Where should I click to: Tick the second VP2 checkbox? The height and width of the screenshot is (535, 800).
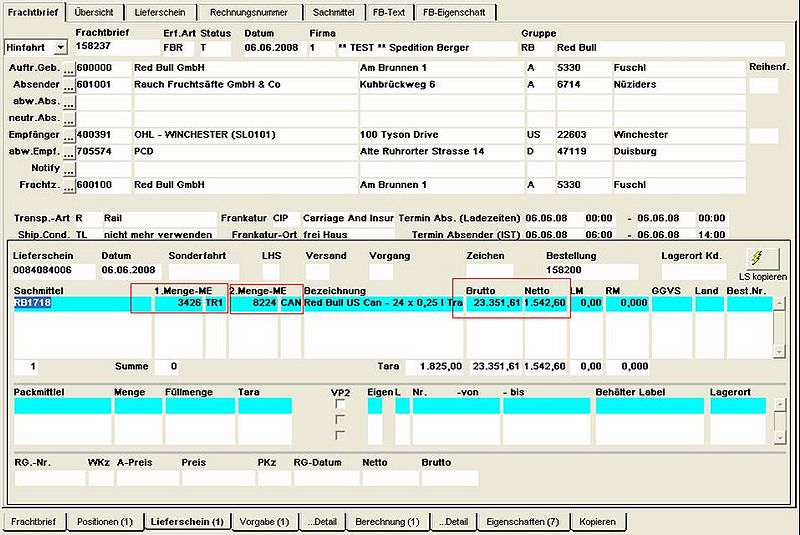click(340, 420)
